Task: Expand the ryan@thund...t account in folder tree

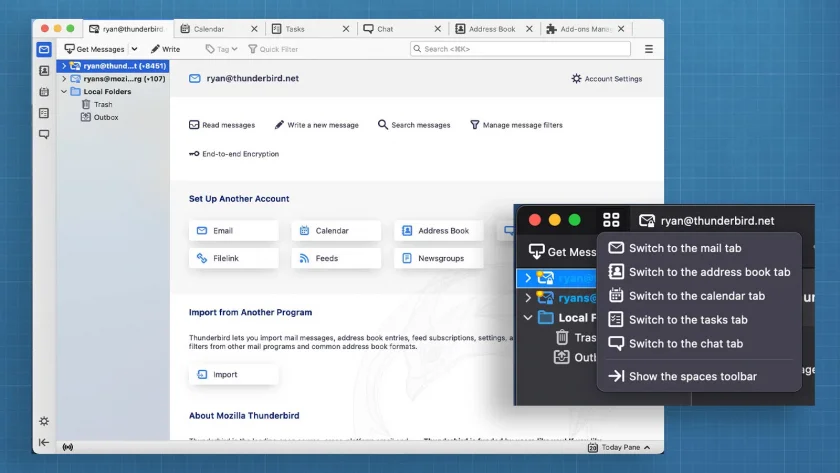Action: [x=64, y=66]
